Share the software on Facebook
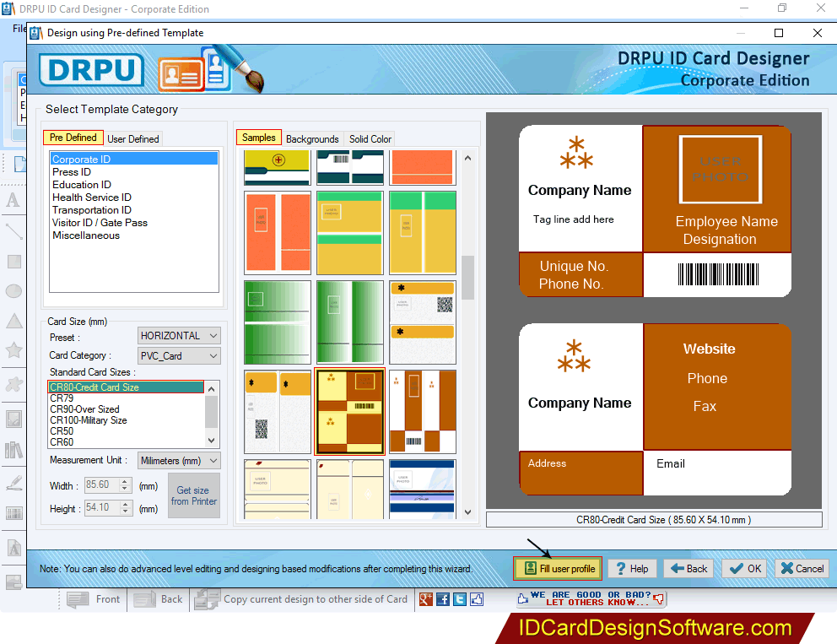Screen dimensions: 837x644 [x=443, y=598]
